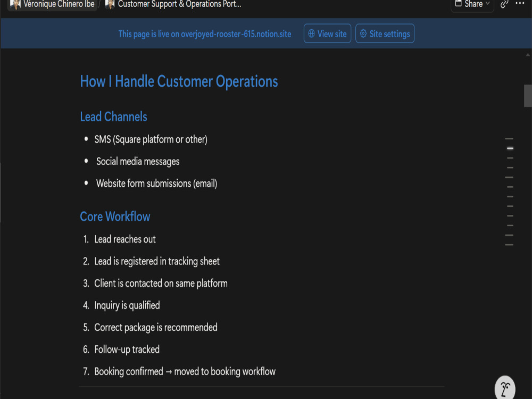Click Correct package is recommended item
Viewport: 532px width, 399px height.
point(156,327)
